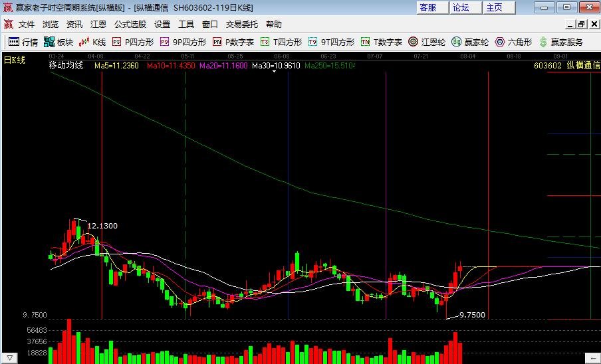Open the P四方形 tool
This screenshot has width=601, height=364.
click(x=132, y=42)
